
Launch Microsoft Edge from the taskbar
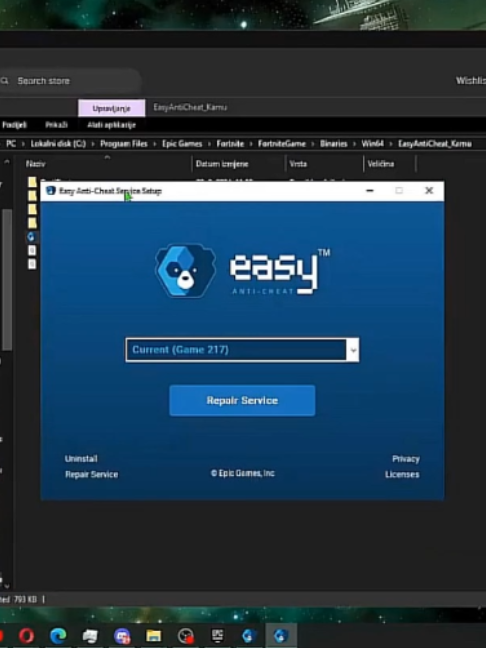(58, 636)
